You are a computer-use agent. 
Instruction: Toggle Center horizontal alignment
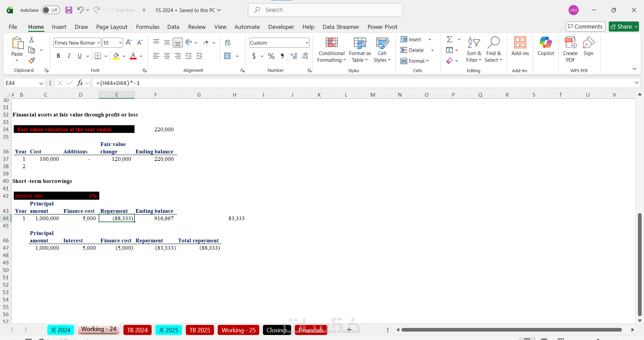pos(167,56)
